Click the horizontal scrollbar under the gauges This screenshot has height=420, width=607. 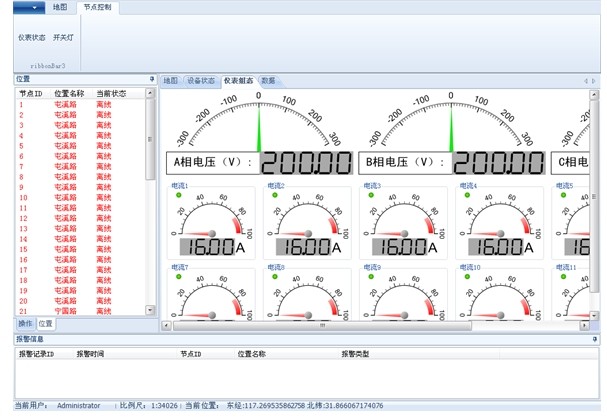pyautogui.click(x=322, y=325)
